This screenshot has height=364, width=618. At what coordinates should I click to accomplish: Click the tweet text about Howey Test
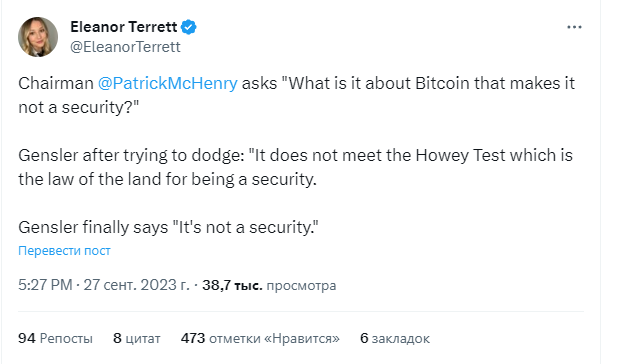[296, 167]
